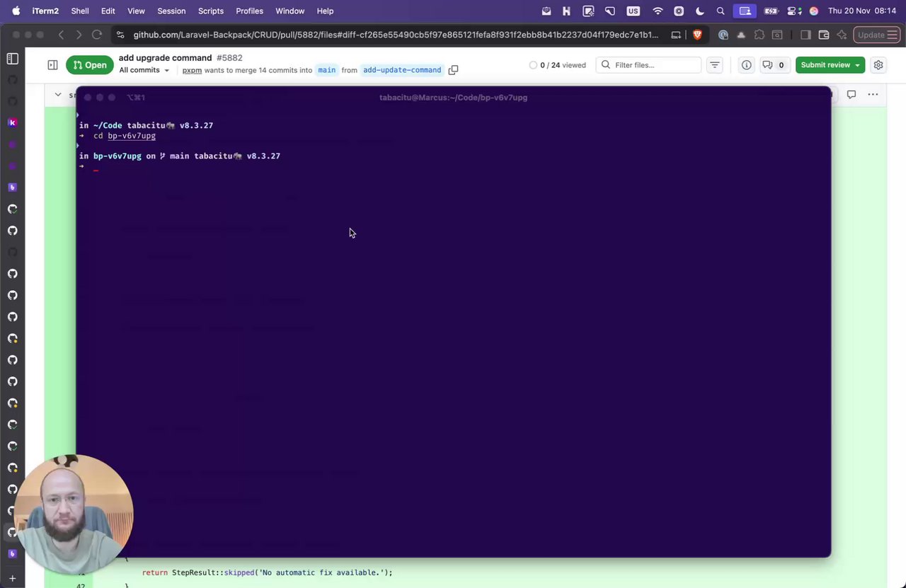
Task: Click the browser Update button
Action: [x=876, y=35]
